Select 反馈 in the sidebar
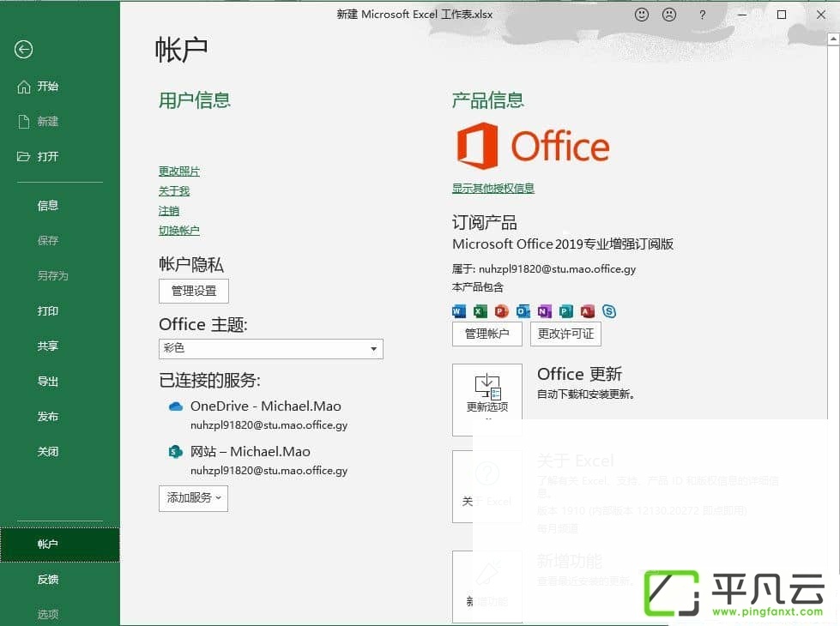This screenshot has height=626, width=840. (x=48, y=580)
